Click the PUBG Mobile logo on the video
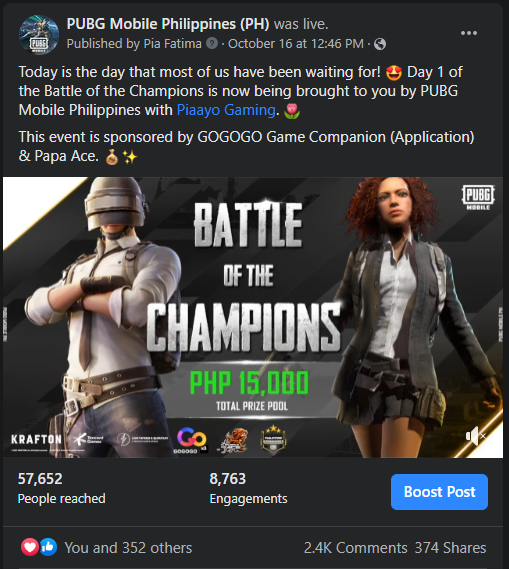The height and width of the screenshot is (569, 509). tap(478, 197)
